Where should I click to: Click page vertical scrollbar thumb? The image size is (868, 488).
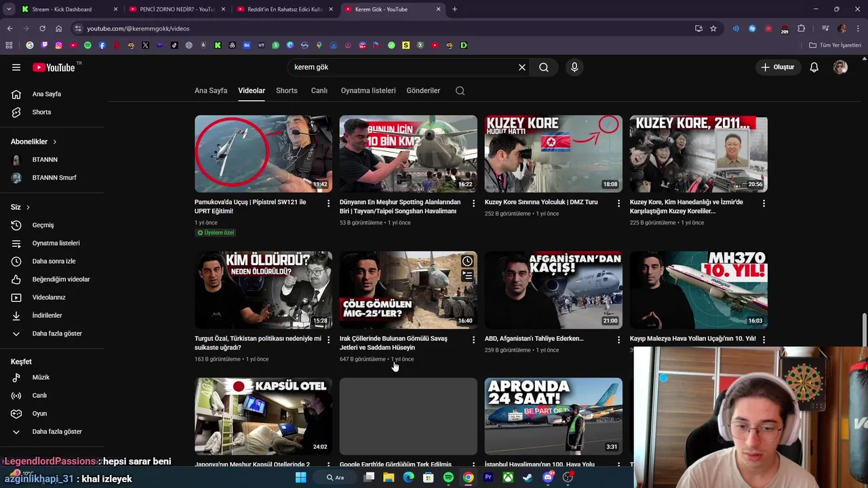(x=864, y=330)
